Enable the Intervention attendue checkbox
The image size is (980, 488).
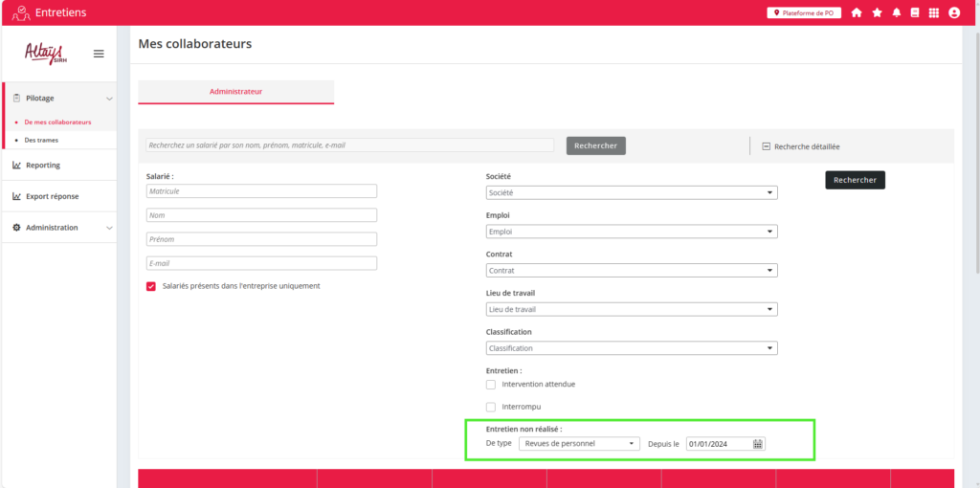(491, 385)
